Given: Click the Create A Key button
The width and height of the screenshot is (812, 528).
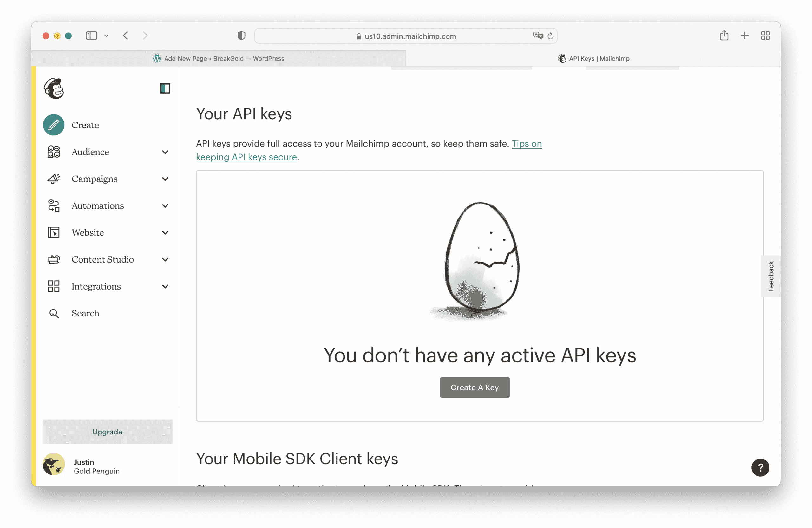Looking at the screenshot, I should click(x=475, y=388).
